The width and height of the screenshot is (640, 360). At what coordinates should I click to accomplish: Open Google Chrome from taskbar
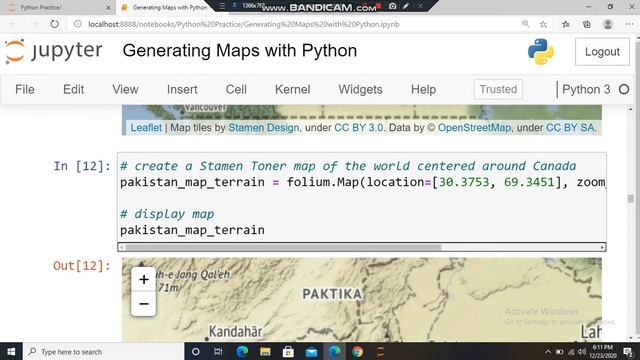coord(358,351)
